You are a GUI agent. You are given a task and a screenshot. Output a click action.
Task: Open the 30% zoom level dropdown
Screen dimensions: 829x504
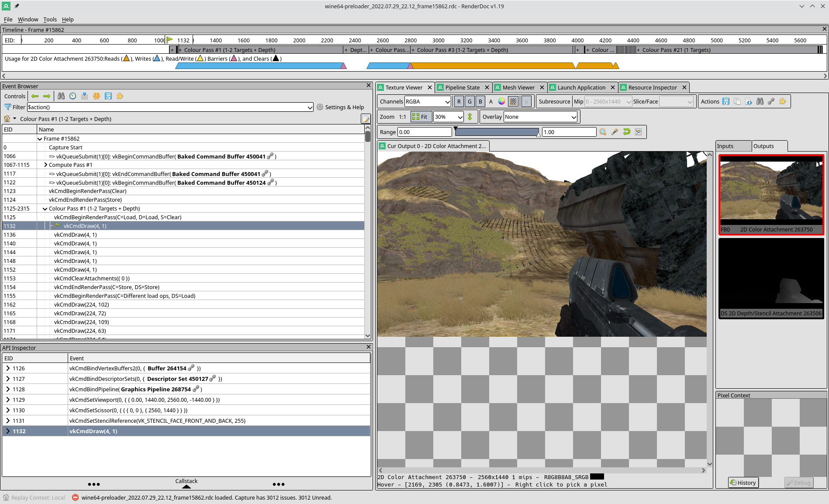[449, 117]
